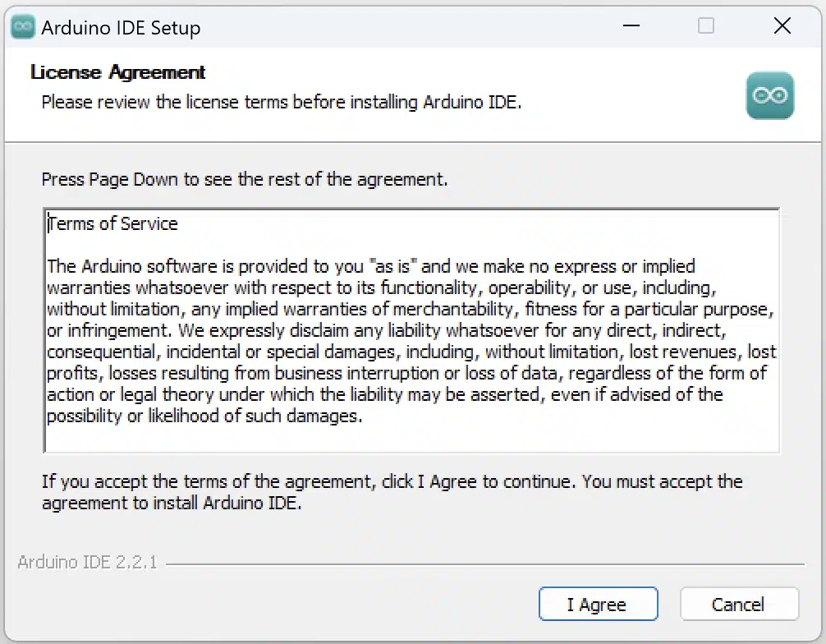The height and width of the screenshot is (644, 826).
Task: Click the teal Arduino logo in the header
Action: pos(769,96)
